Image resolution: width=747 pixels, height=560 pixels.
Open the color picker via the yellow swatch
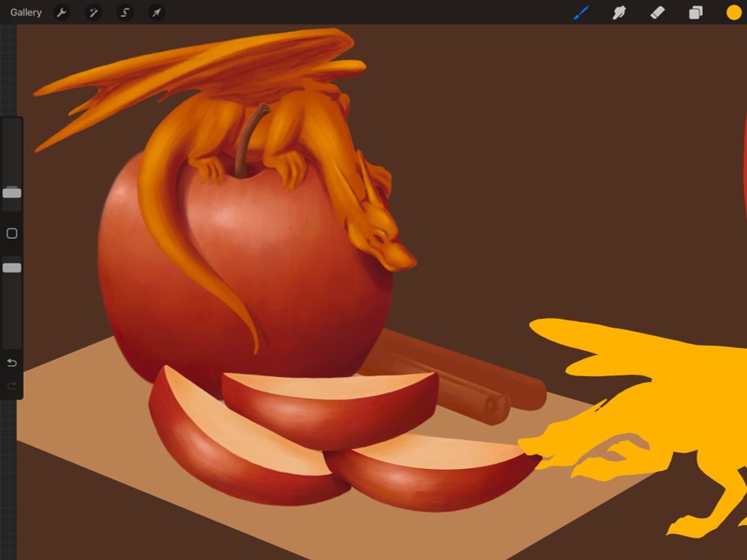[732, 12]
